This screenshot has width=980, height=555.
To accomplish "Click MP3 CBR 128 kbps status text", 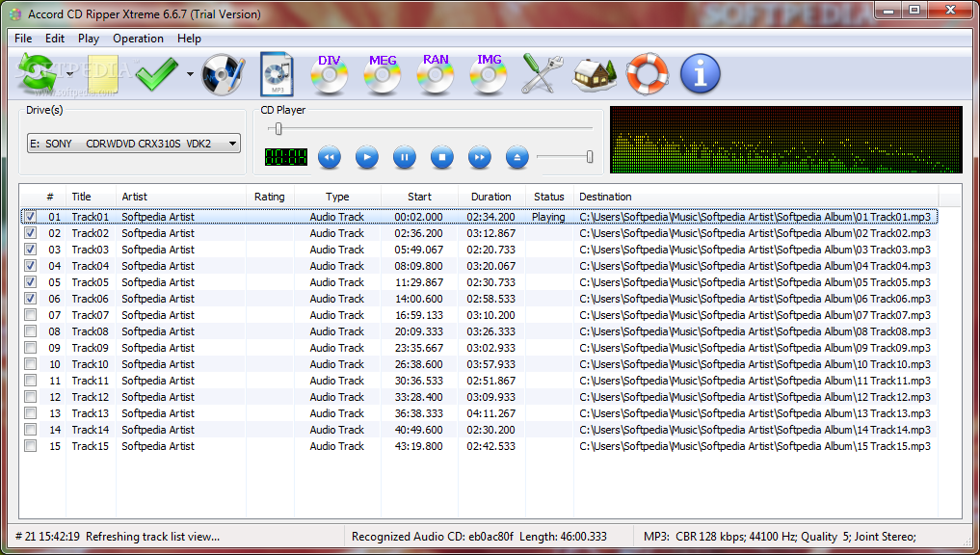I will tap(780, 537).
